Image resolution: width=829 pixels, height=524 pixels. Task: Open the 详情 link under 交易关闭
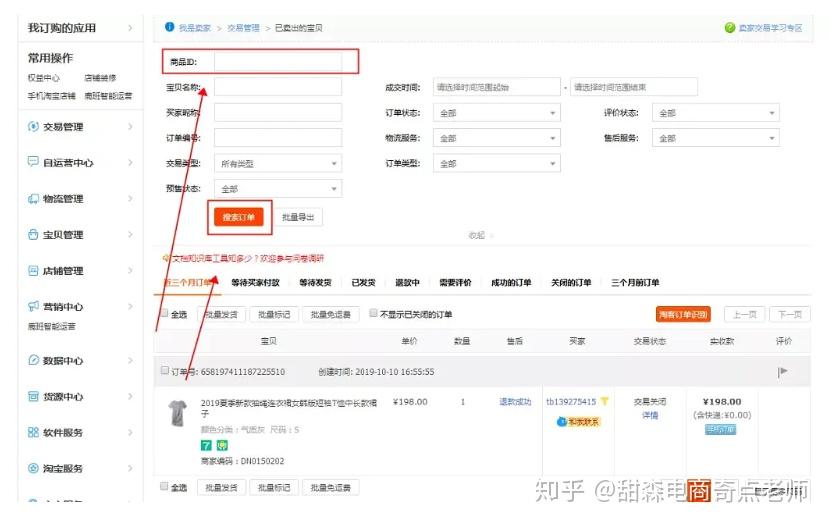pos(650,415)
